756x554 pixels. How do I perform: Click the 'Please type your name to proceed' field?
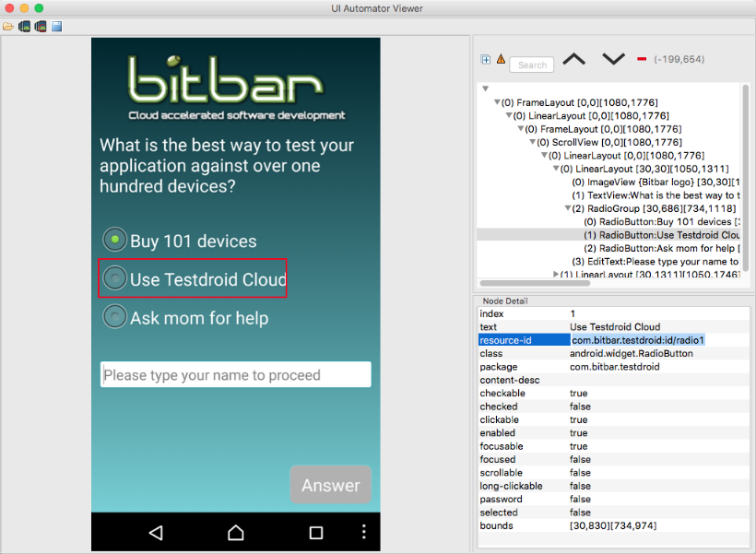[x=236, y=374]
